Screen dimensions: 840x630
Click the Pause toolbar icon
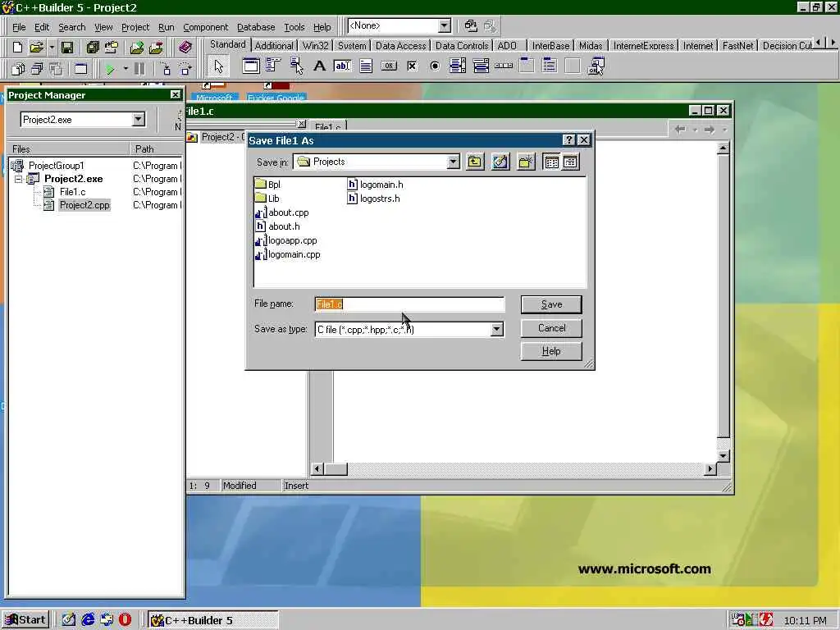[139, 69]
